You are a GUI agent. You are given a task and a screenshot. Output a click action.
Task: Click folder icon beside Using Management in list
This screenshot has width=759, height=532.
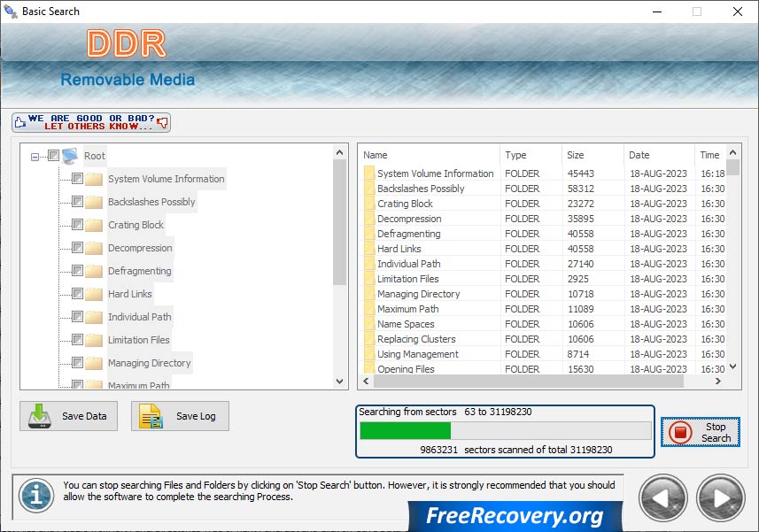pos(369,354)
